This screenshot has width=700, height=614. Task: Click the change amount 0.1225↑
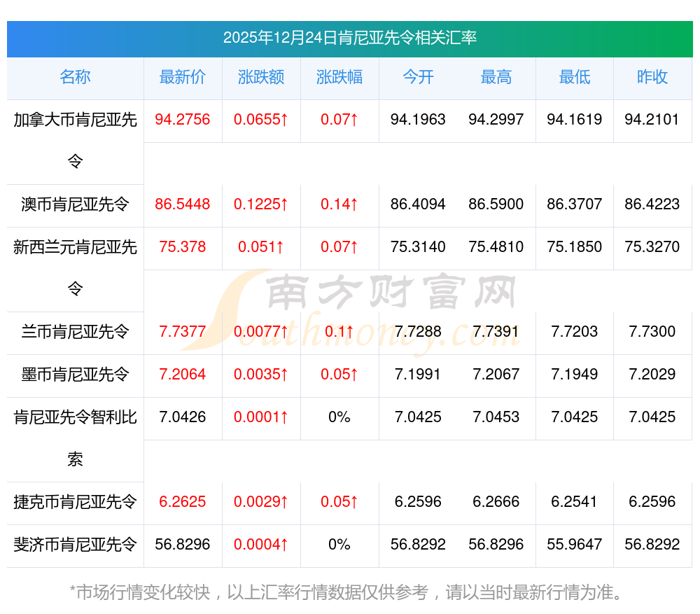pos(261,204)
